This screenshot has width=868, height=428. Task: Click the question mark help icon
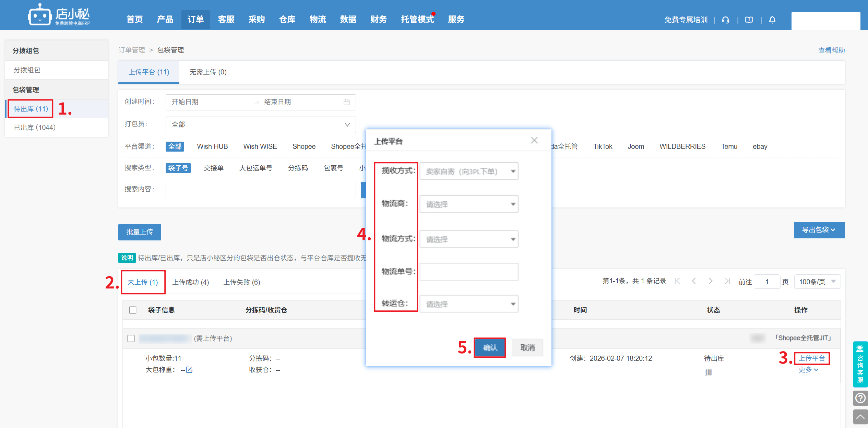pos(860,398)
